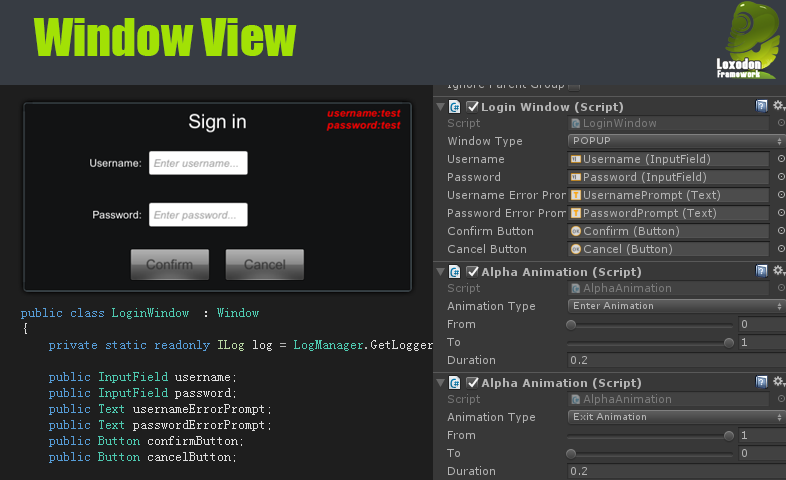Edit Duration value of Exit Animation
The height and width of the screenshot is (480, 786).
[676, 471]
